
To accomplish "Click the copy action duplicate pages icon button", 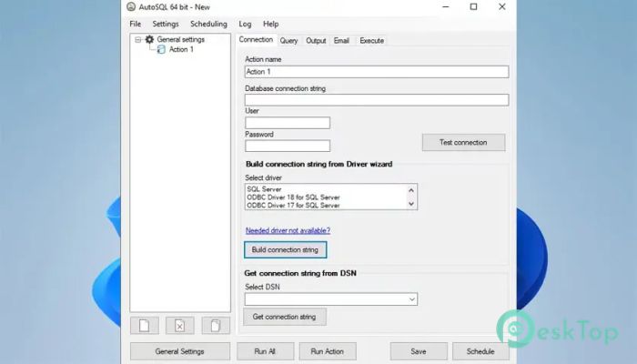I will coord(216,326).
